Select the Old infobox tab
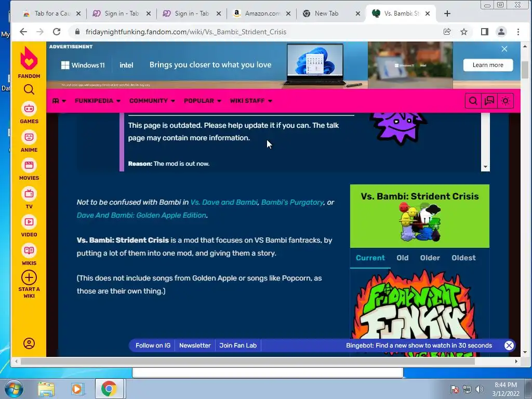The image size is (532, 399). [x=403, y=258]
